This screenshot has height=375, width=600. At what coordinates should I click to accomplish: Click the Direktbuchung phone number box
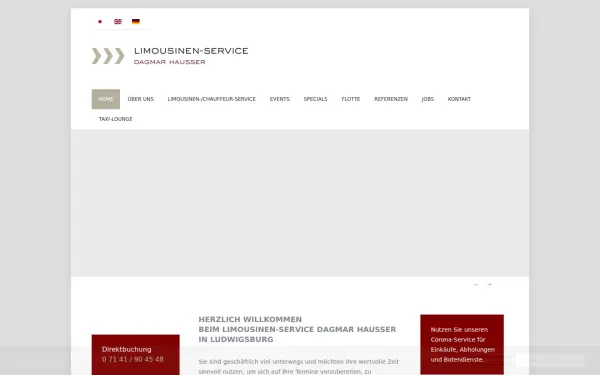click(135, 355)
